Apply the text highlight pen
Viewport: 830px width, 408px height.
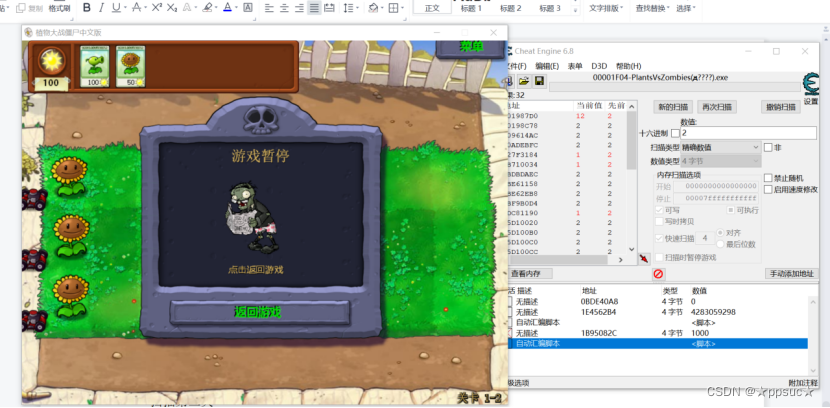(x=207, y=8)
